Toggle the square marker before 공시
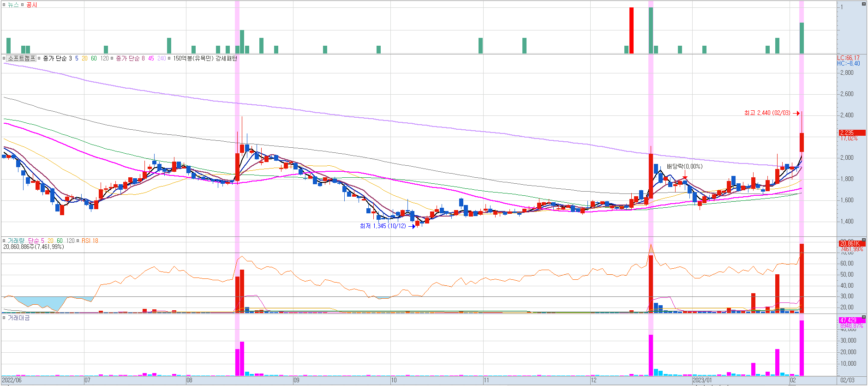This screenshot has width=868, height=386. coord(22,5)
